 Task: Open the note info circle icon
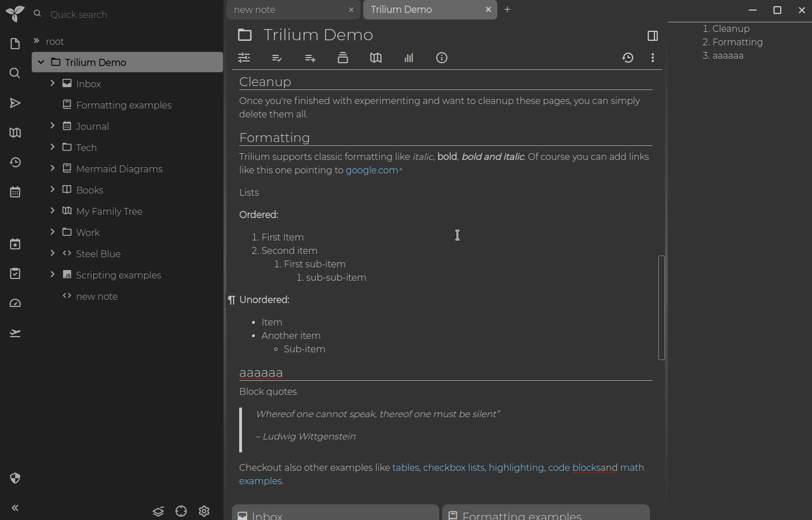coord(441,58)
